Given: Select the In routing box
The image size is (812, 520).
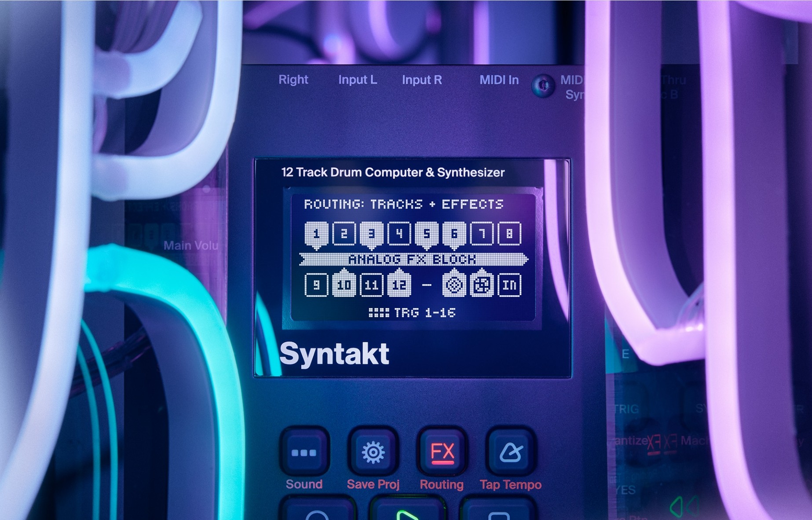Looking at the screenshot, I should pos(509,285).
